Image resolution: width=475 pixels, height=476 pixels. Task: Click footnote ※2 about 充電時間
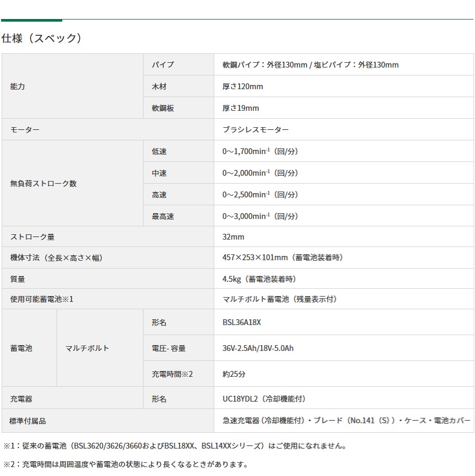pos(126,464)
